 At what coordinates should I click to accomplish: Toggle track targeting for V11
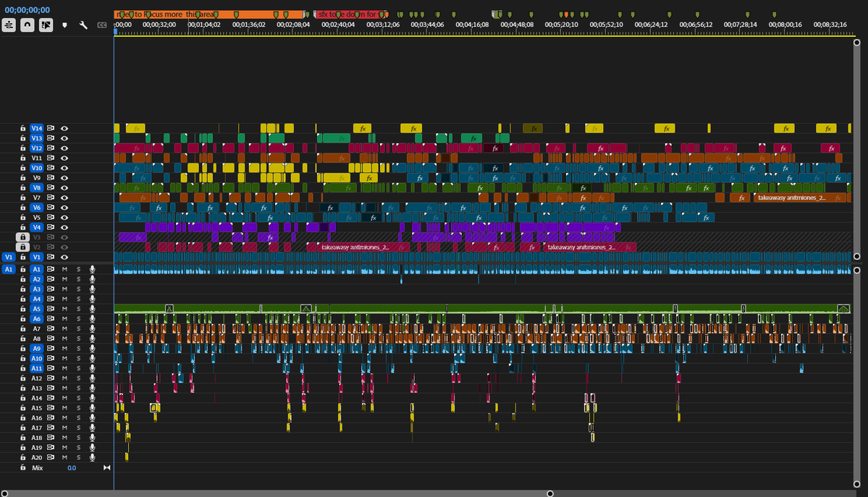coord(36,158)
